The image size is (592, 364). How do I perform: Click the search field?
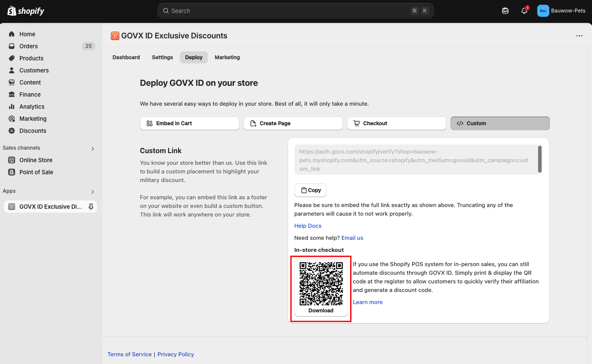(x=296, y=11)
